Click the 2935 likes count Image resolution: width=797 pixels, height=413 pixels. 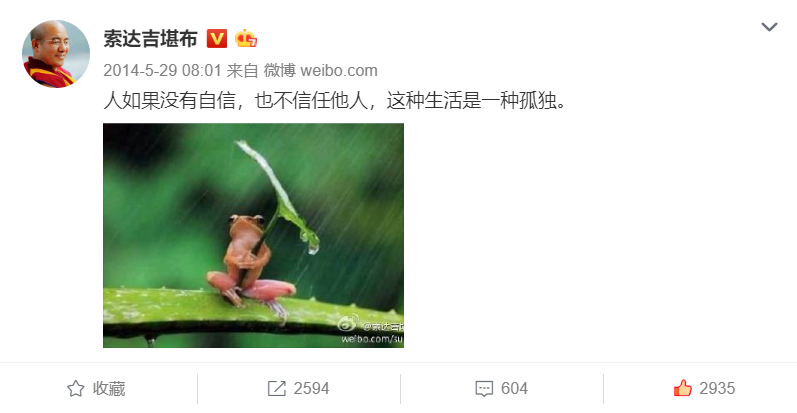click(717, 389)
